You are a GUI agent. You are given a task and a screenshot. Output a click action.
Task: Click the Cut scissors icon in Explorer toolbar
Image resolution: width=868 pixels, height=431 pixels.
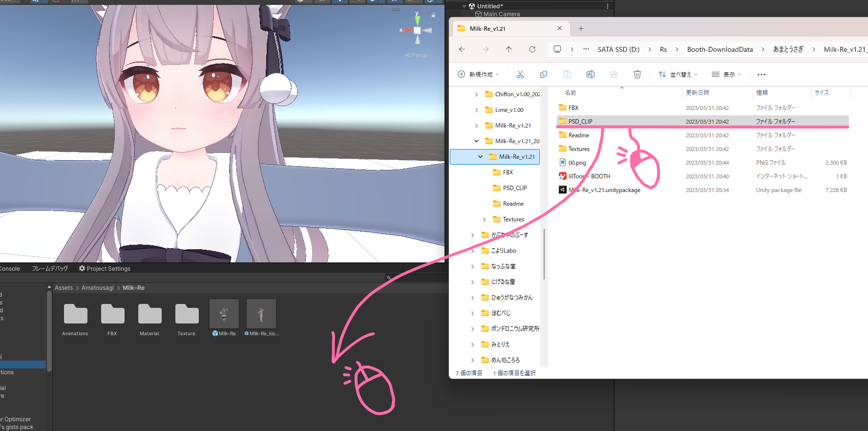coord(520,74)
